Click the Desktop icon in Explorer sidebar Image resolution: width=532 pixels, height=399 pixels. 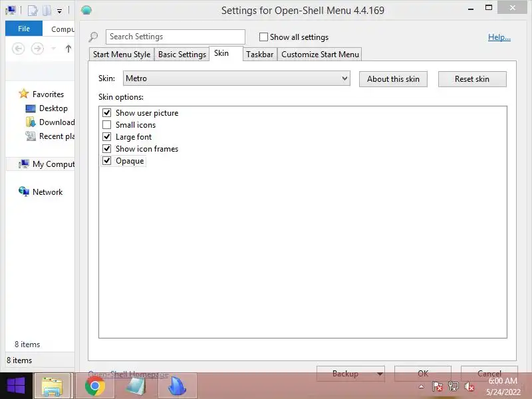31,108
